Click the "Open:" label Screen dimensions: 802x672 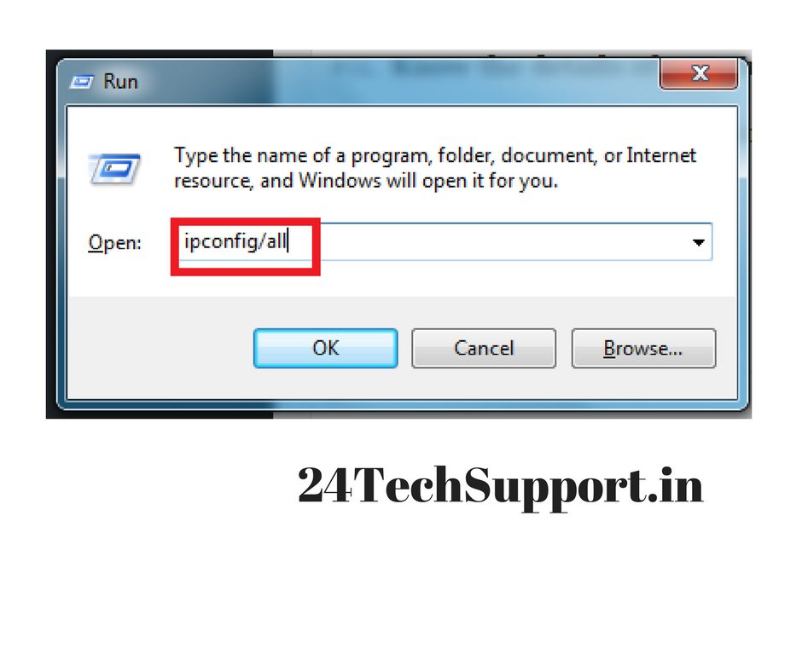coord(114,242)
